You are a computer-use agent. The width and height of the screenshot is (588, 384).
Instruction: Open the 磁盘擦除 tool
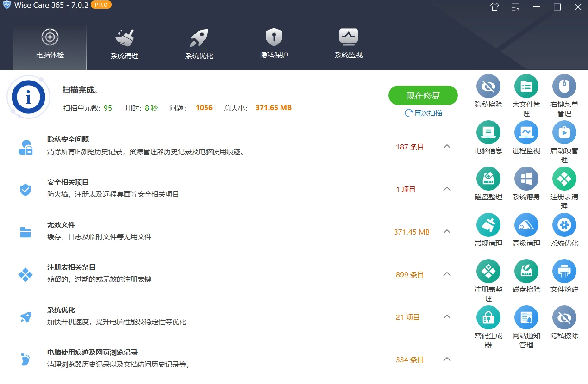click(x=526, y=272)
